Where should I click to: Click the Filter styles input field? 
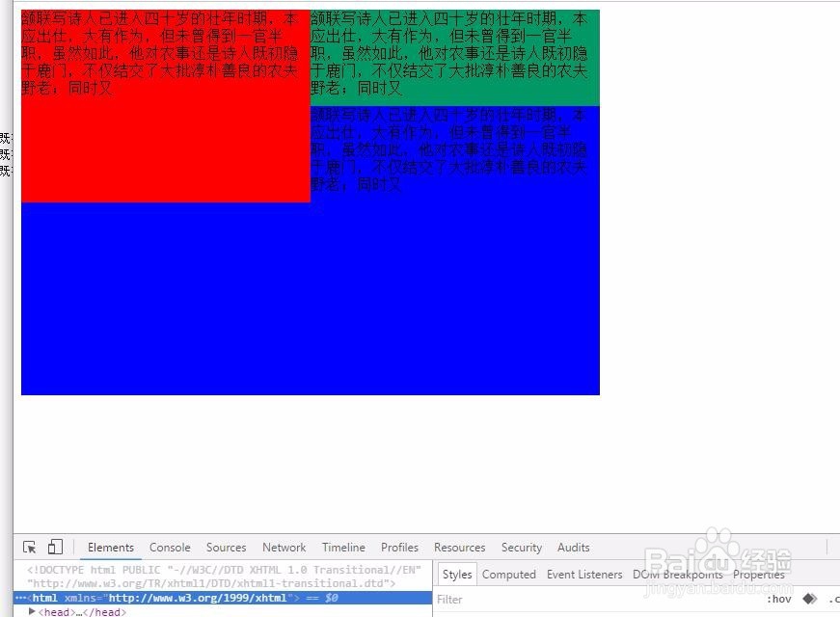click(x=595, y=600)
